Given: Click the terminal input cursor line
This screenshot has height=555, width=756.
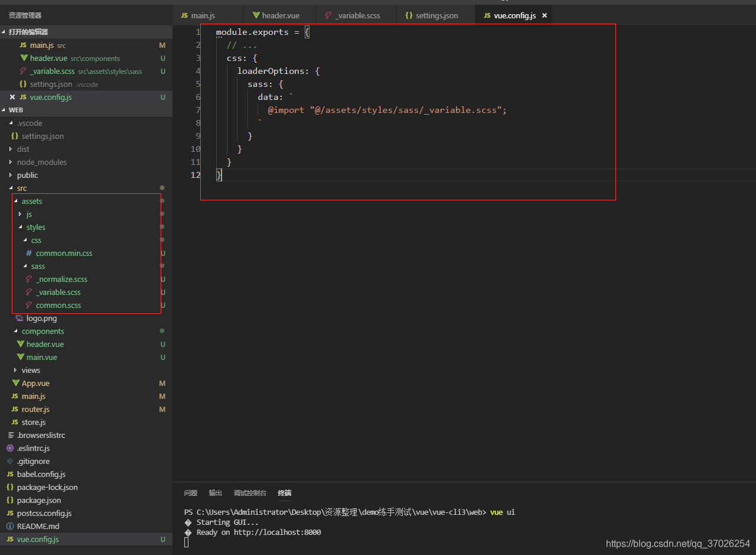Looking at the screenshot, I should coord(187,542).
